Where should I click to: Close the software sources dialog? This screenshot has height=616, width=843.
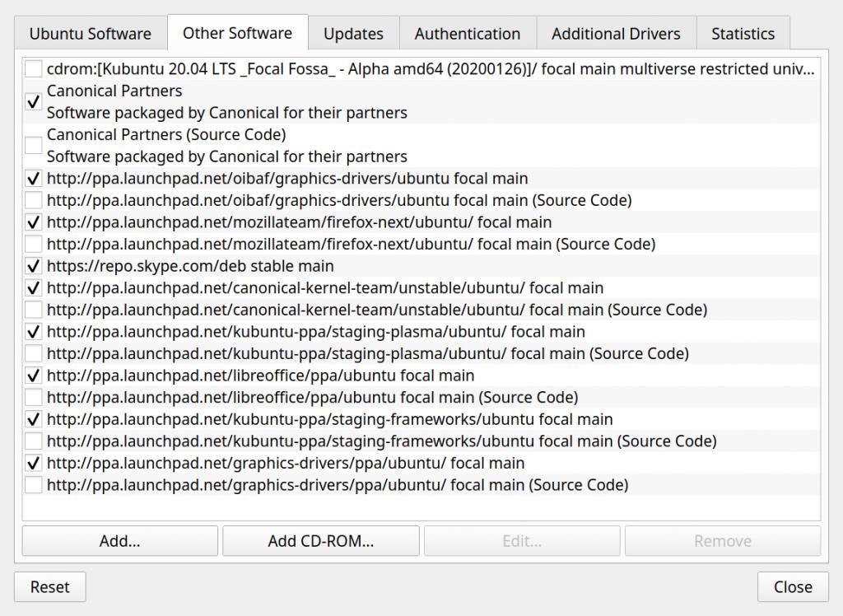[x=793, y=587]
